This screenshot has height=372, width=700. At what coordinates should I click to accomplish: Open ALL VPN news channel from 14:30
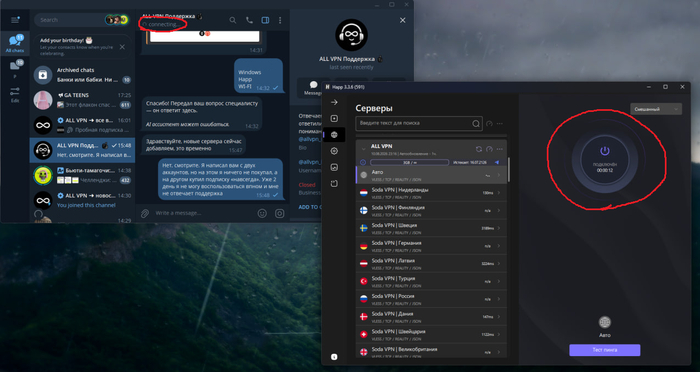coord(82,200)
